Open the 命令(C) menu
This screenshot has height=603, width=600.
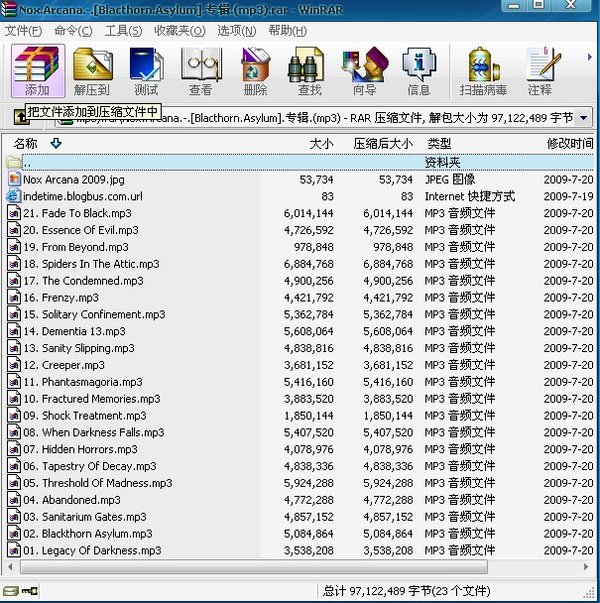point(73,31)
